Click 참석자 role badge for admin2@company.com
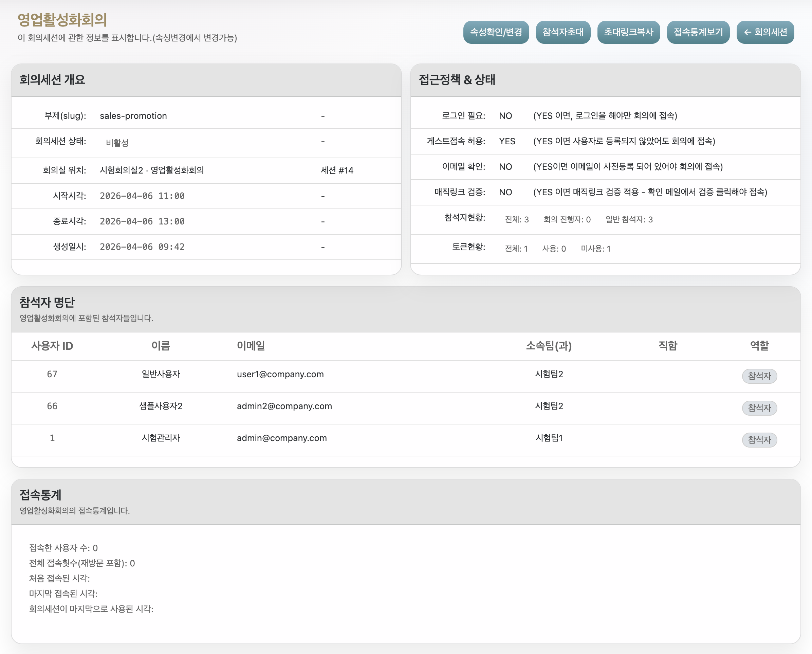The height and width of the screenshot is (654, 812). pyautogui.click(x=759, y=407)
